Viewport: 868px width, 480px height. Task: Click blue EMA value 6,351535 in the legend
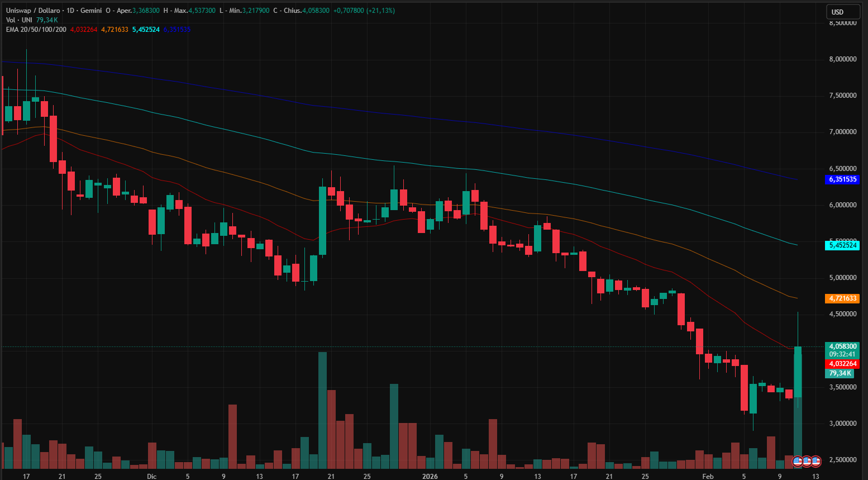(177, 30)
